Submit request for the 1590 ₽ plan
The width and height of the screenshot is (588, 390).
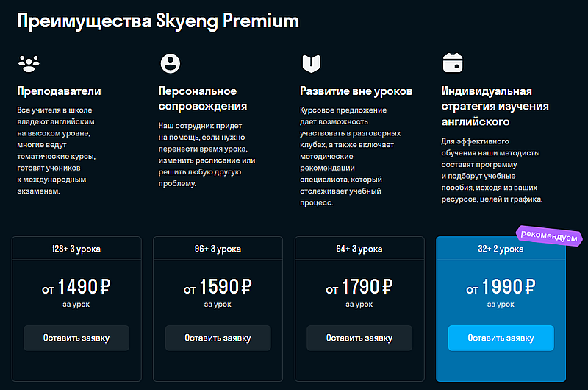pyautogui.click(x=218, y=338)
